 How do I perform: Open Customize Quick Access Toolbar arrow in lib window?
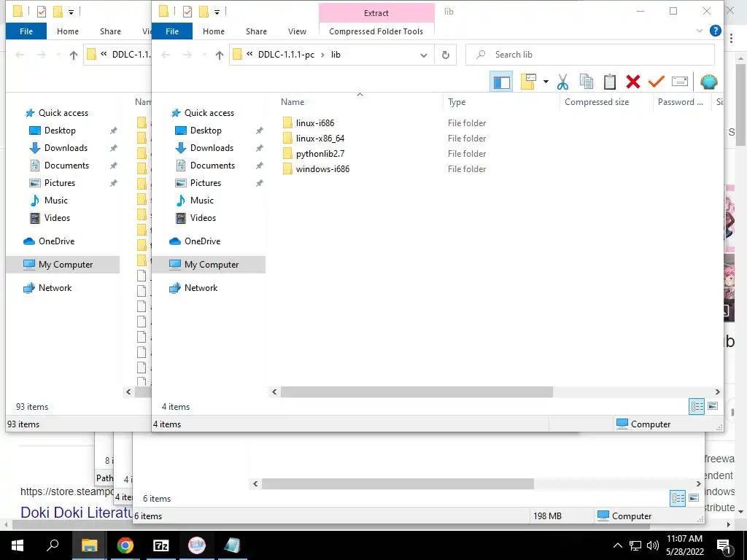217,12
